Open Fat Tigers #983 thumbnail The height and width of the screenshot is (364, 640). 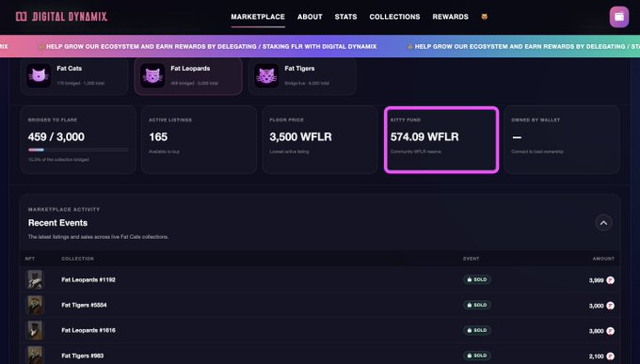35,355
